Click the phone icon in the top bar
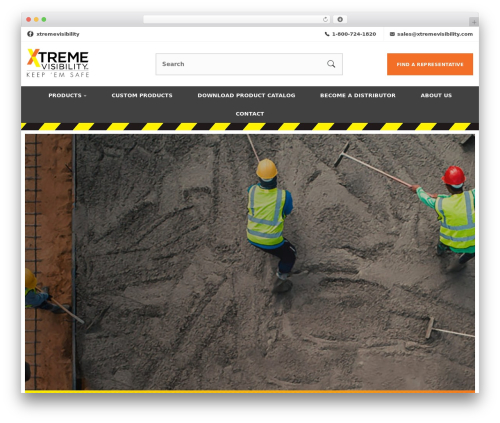Image resolution: width=500 pixels, height=423 pixels. point(327,34)
